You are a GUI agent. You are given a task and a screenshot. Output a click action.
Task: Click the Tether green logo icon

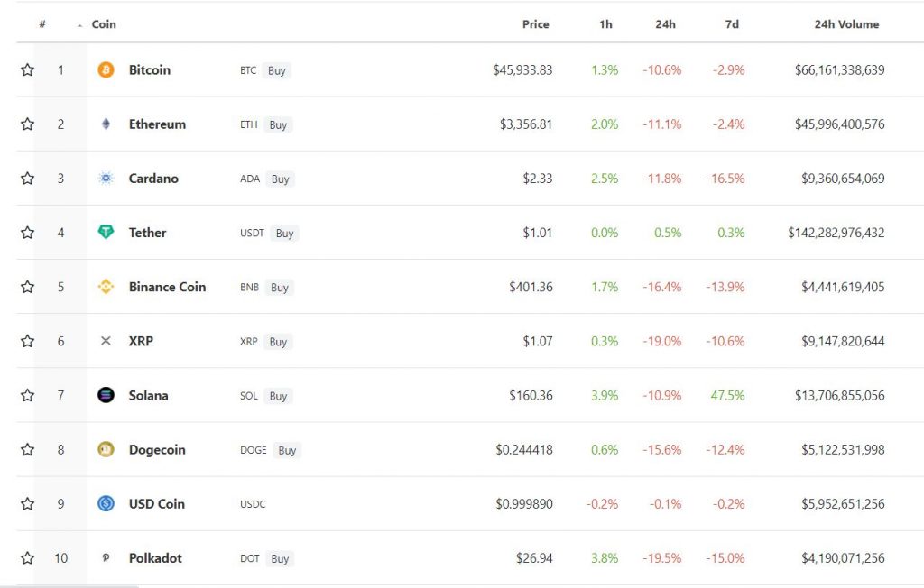coord(106,232)
